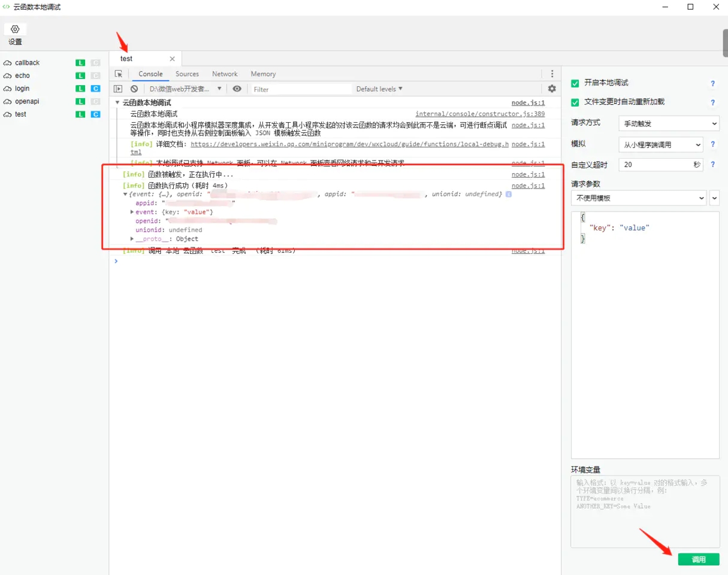
Task: Click the cloud icon beside the test function
Action: tap(8, 114)
